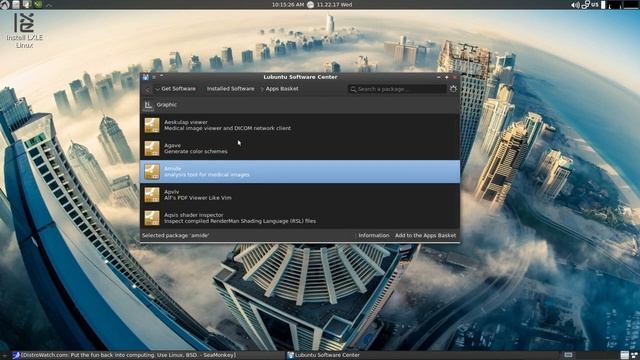Select the Apvlv PDF viewer row
Image resolution: width=640 pixels, height=360 pixels.
[x=300, y=195]
